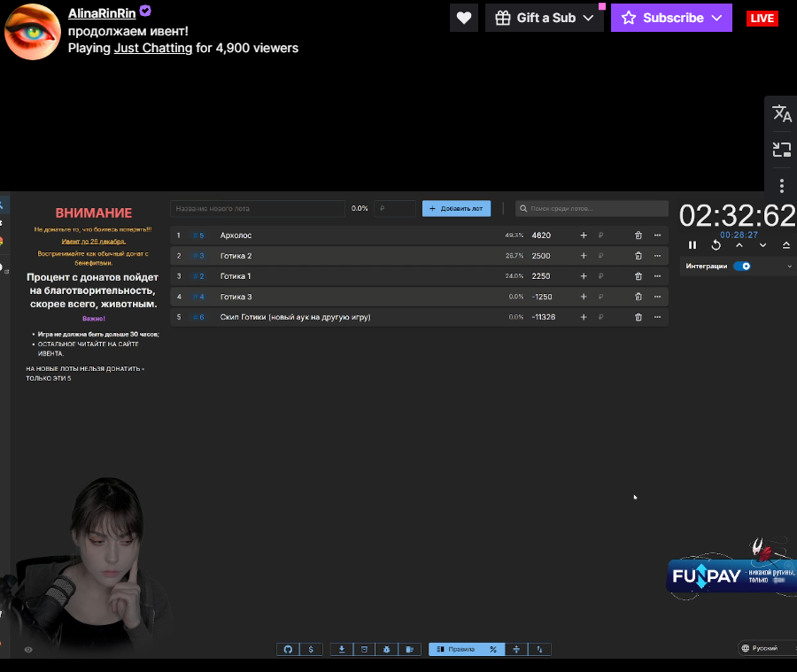Toggle the percent display button

click(493, 649)
